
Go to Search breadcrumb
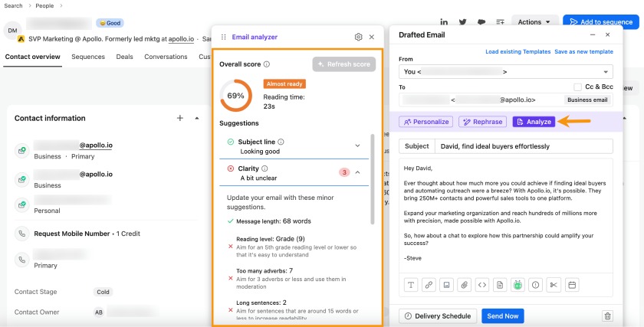13,6
